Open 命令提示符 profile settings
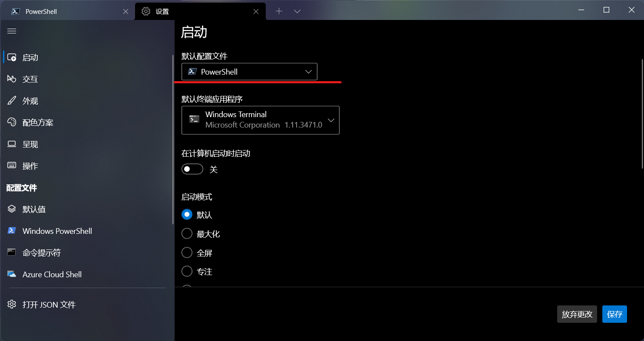 [86, 252]
